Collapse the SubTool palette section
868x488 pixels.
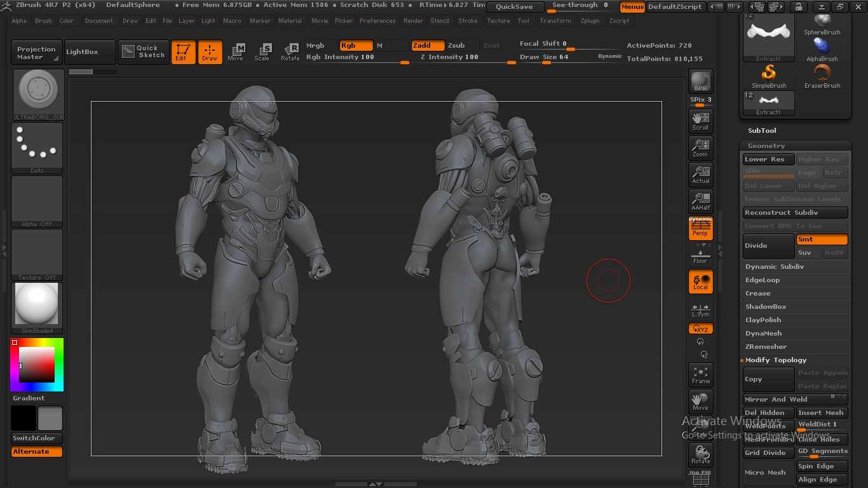[x=762, y=130]
